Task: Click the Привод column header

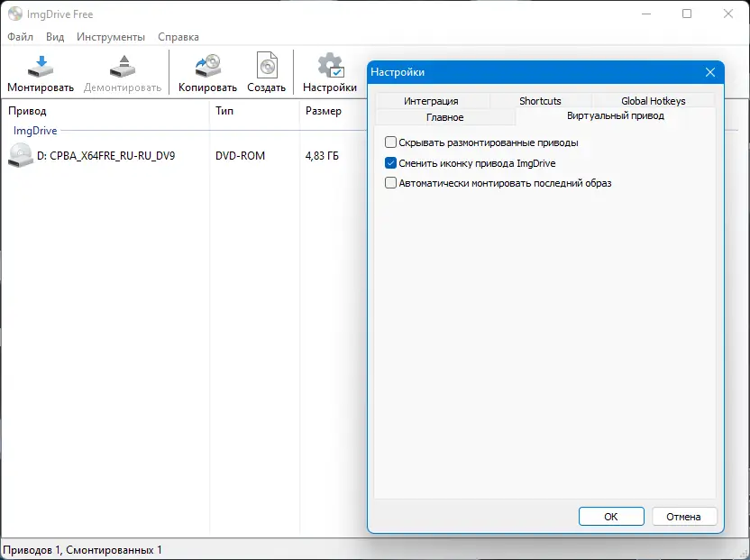Action: click(x=105, y=111)
